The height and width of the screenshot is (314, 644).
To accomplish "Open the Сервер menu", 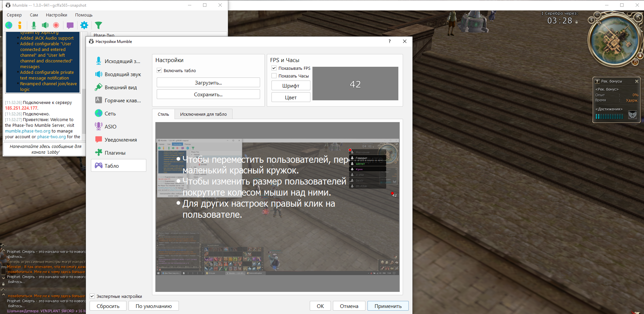I will [14, 15].
